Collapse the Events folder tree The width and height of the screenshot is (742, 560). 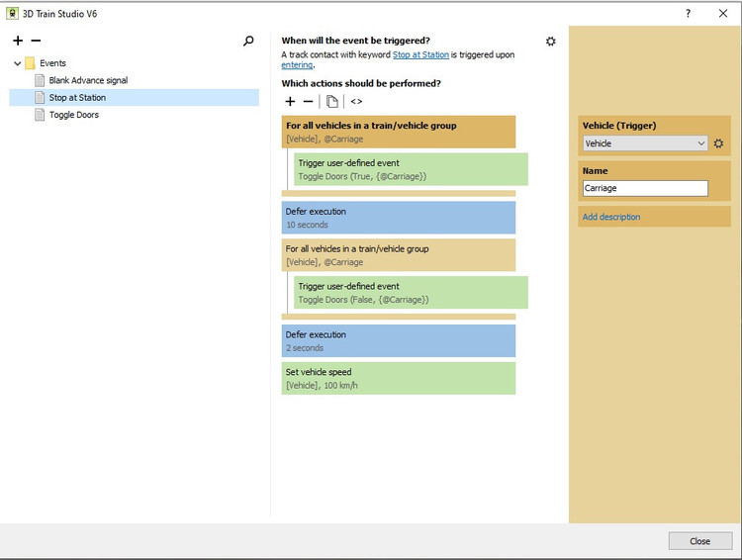coord(18,63)
